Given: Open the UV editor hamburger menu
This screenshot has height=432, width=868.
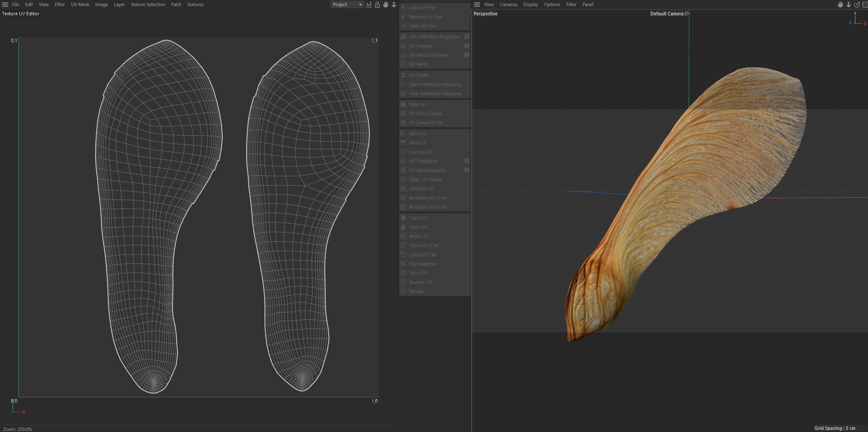Looking at the screenshot, I should click(x=5, y=4).
